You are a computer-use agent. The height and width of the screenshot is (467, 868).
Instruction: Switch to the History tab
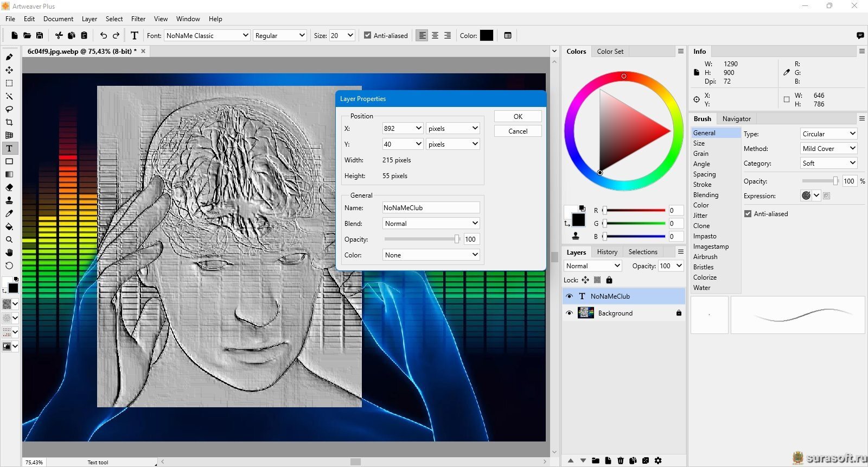607,252
